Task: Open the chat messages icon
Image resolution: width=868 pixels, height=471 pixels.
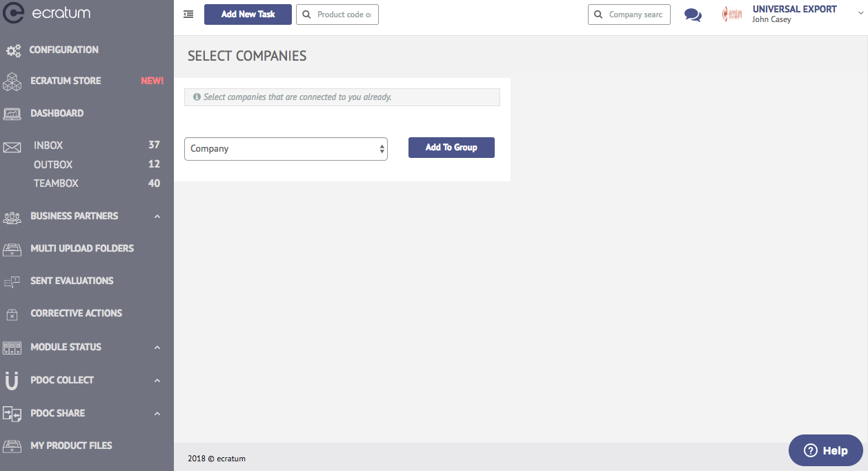Action: click(x=693, y=14)
